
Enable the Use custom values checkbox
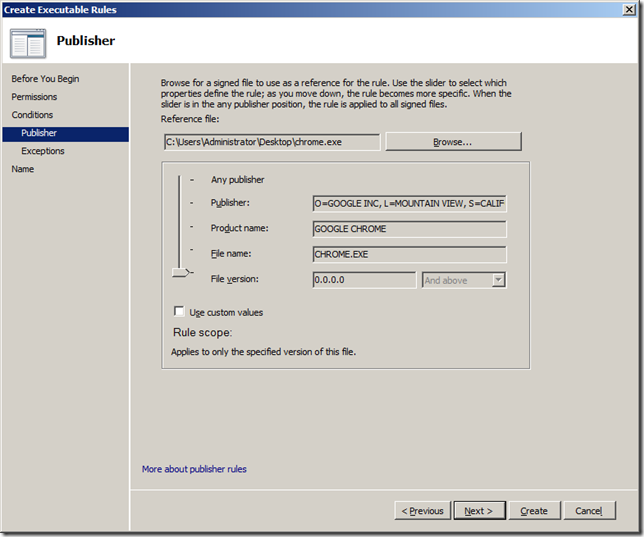pos(180,312)
